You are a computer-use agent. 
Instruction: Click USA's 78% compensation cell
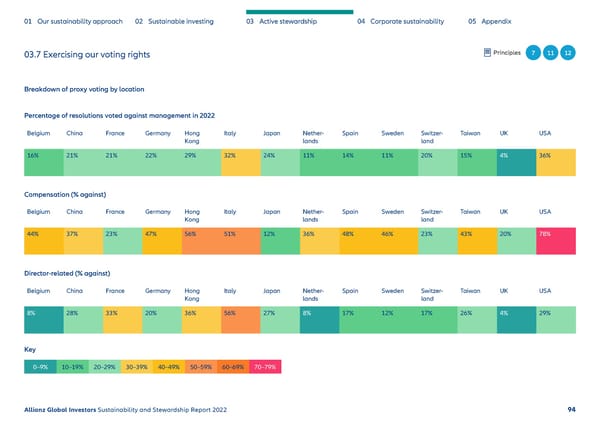(x=554, y=235)
